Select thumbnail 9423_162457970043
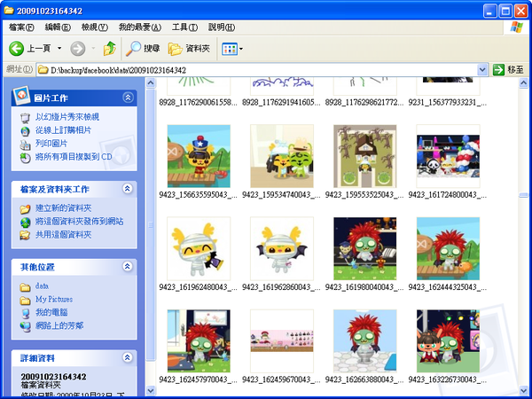 click(x=199, y=341)
